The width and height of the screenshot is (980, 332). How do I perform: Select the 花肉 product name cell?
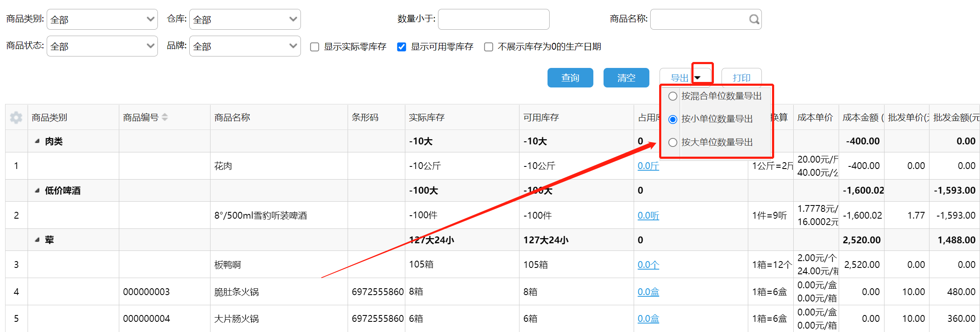coord(279,166)
